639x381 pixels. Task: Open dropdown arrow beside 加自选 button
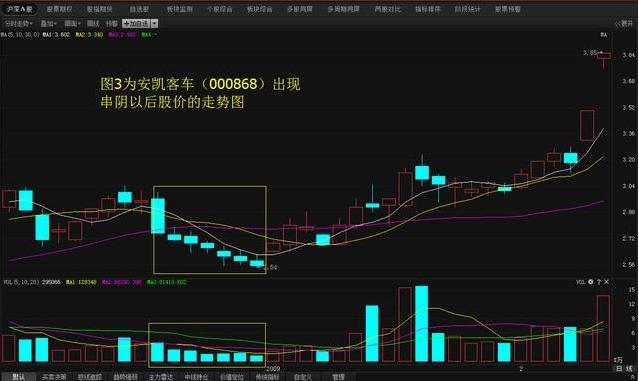154,24
